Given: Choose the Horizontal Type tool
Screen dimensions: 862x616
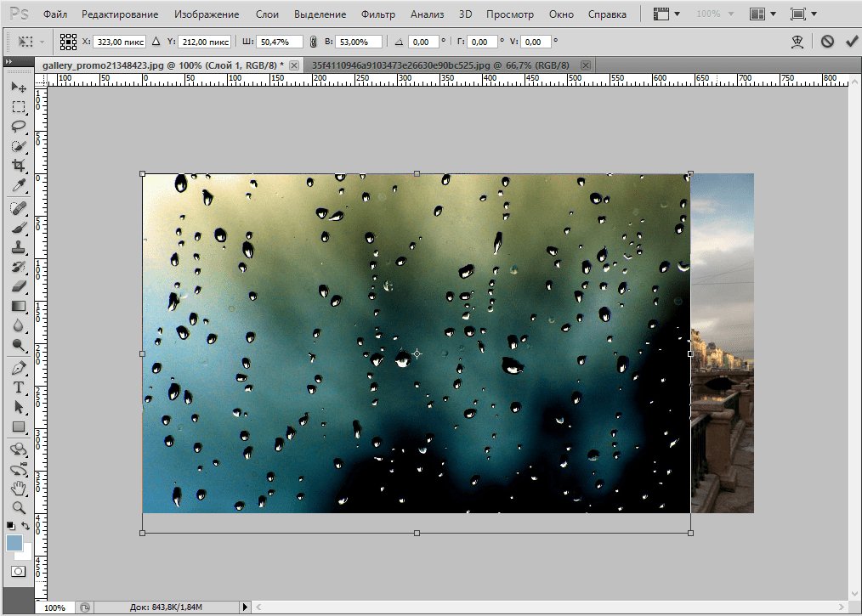Looking at the screenshot, I should [x=18, y=387].
